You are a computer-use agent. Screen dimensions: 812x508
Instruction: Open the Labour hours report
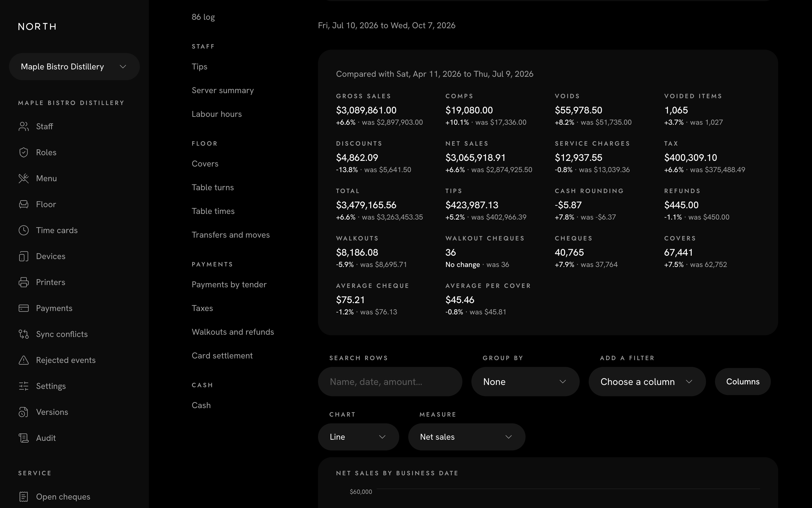(217, 114)
